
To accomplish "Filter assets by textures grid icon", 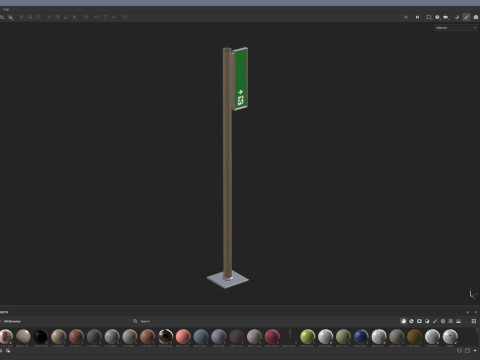I will [451, 321].
